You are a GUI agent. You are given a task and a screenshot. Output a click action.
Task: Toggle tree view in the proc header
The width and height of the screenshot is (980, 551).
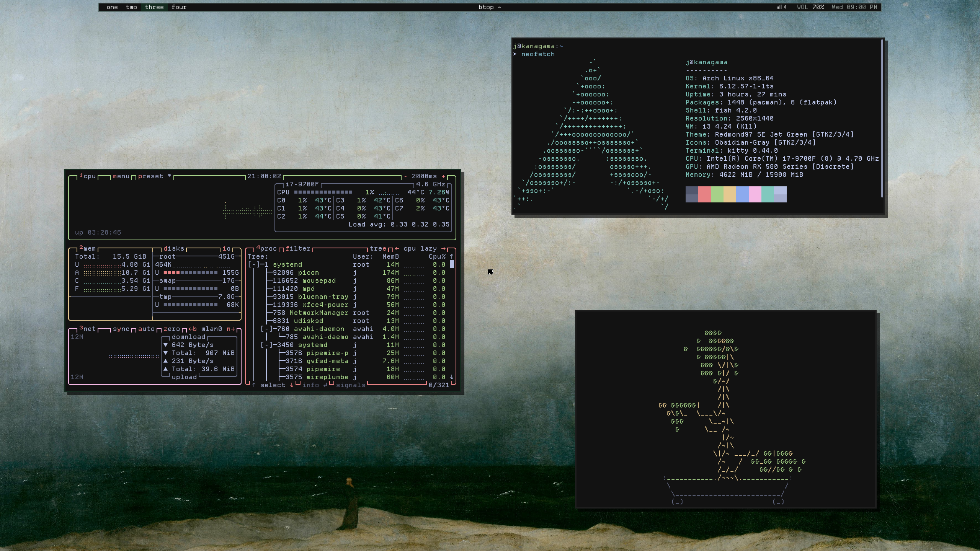pos(378,249)
